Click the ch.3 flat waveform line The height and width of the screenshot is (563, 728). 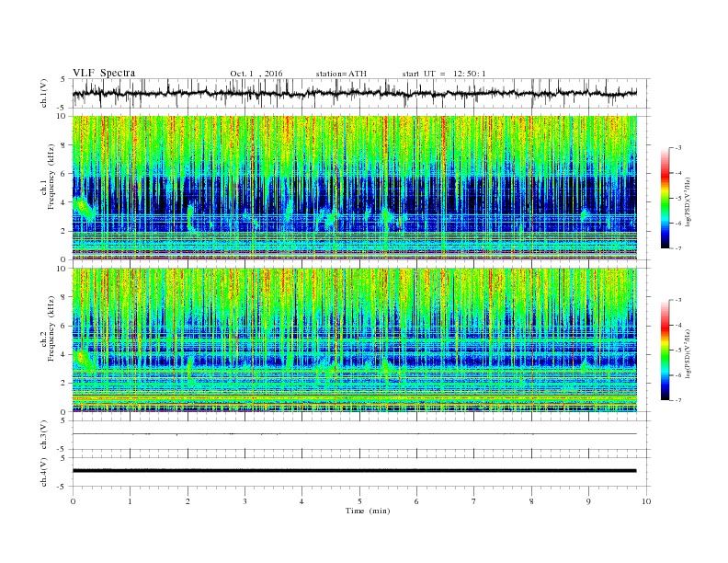coord(355,434)
